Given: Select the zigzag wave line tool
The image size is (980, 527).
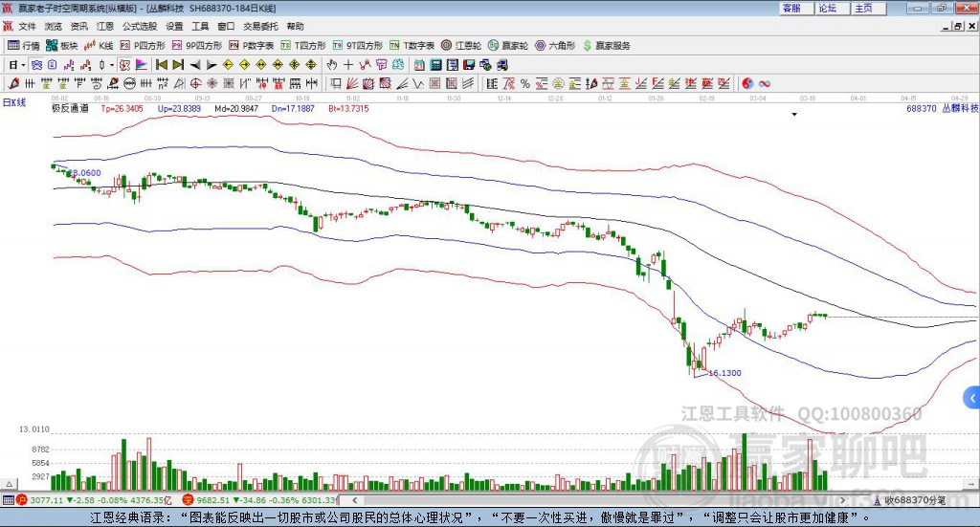Looking at the screenshot, I should click(x=417, y=83).
